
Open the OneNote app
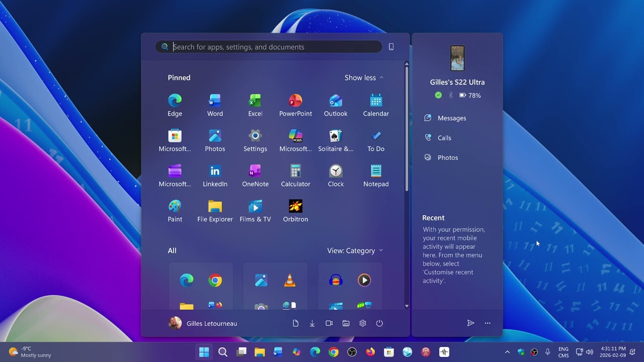tap(255, 175)
